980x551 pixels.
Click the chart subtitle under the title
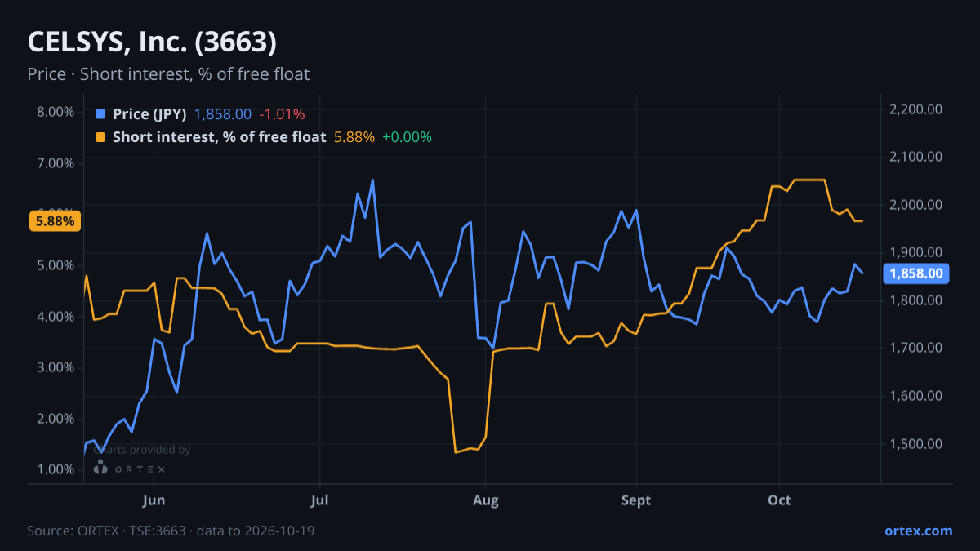tap(168, 74)
